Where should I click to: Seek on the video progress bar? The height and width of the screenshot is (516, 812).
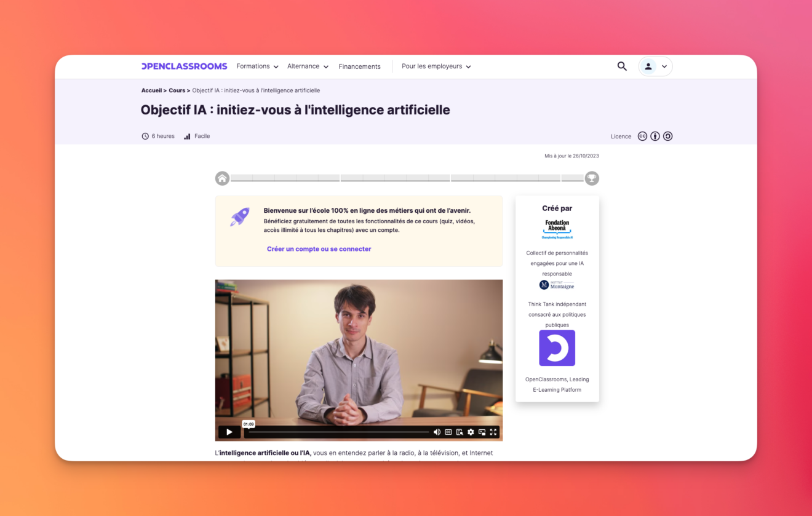(339, 432)
